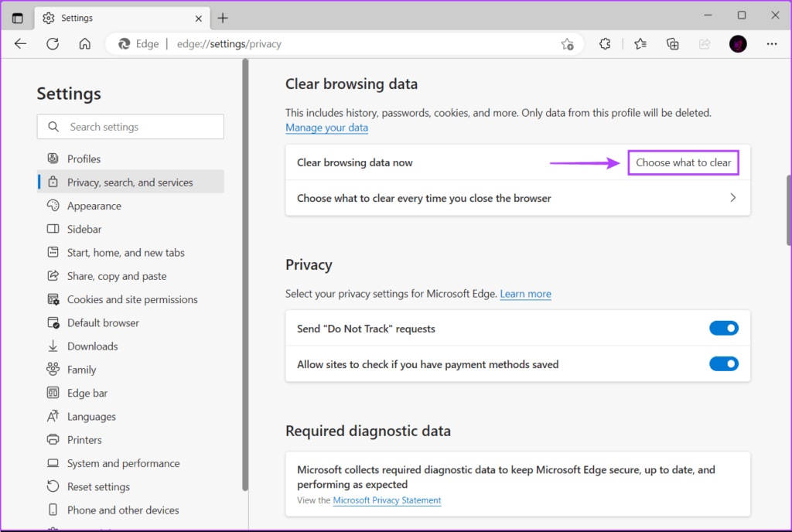Open the Collections icon in toolbar
This screenshot has width=792, height=532.
pyautogui.click(x=673, y=44)
